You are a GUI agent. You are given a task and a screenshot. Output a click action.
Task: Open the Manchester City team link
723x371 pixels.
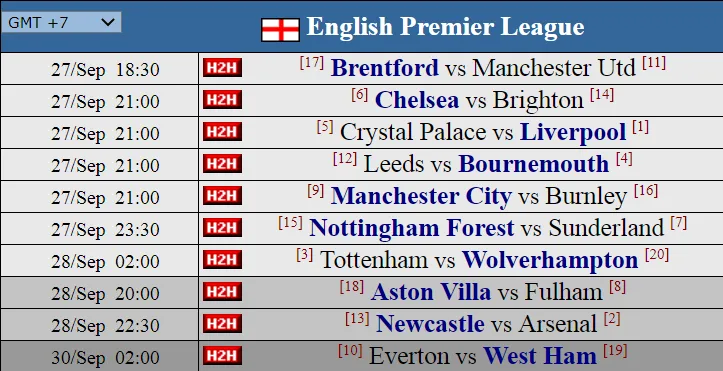421,196
